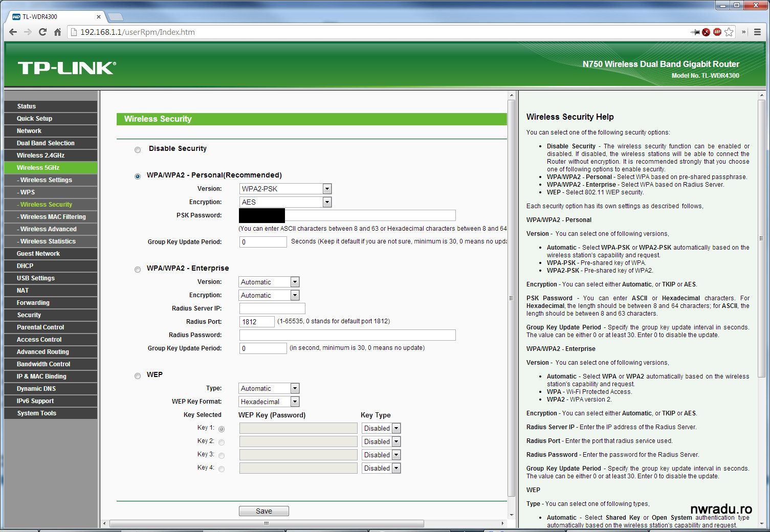Choose the WEP security radio button
Viewport: 770px width, 532px height.
(x=138, y=376)
